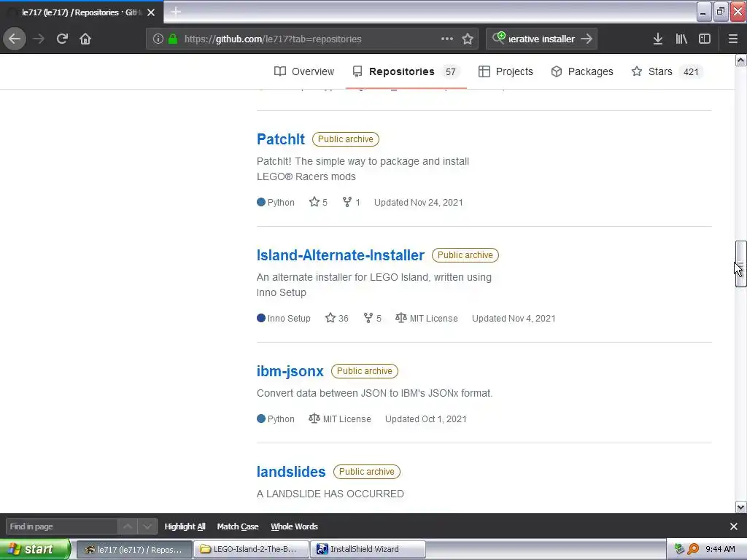Switch to le717 Firefox taskbar window
Image resolution: width=747 pixels, height=560 pixels.
tap(134, 549)
